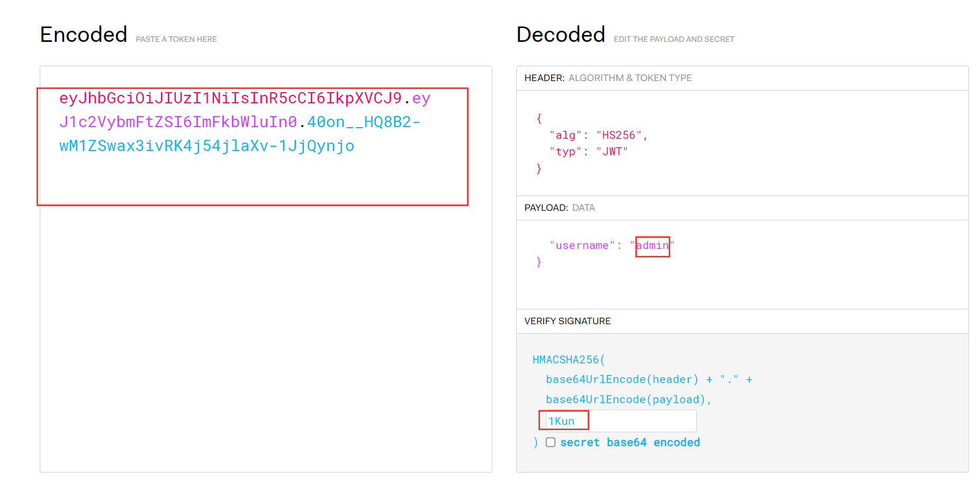
Task: Click the EDIT THE PAYLOAD AND SECRET hint
Action: 674,39
